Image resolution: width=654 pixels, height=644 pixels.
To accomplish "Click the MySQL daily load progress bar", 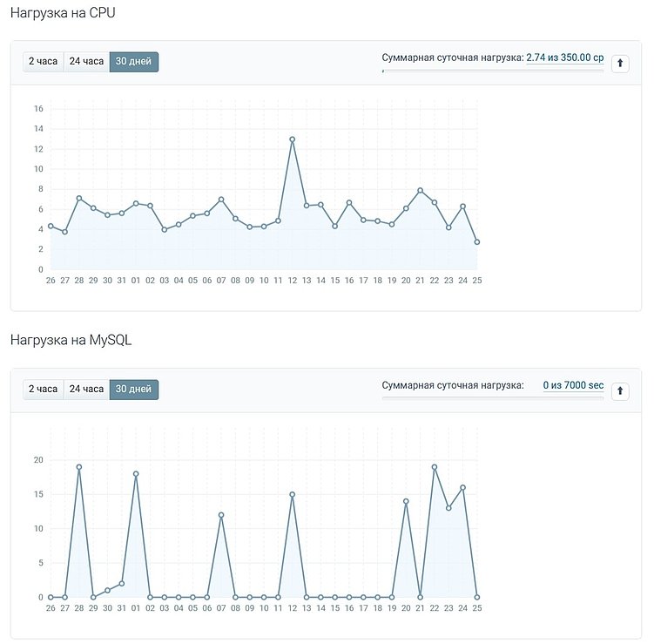I will pyautogui.click(x=493, y=398).
